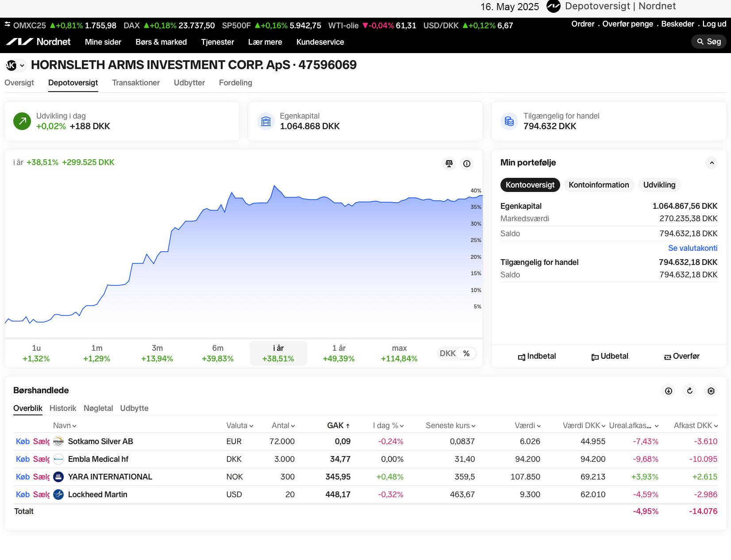
Task: Click the Embla Medical hf logo
Action: tap(58, 459)
